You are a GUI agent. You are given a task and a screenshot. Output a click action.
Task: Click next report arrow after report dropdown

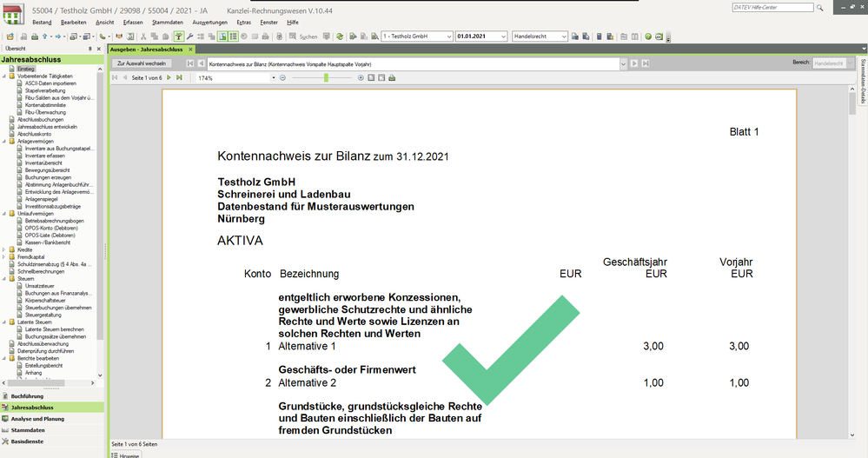click(x=634, y=63)
